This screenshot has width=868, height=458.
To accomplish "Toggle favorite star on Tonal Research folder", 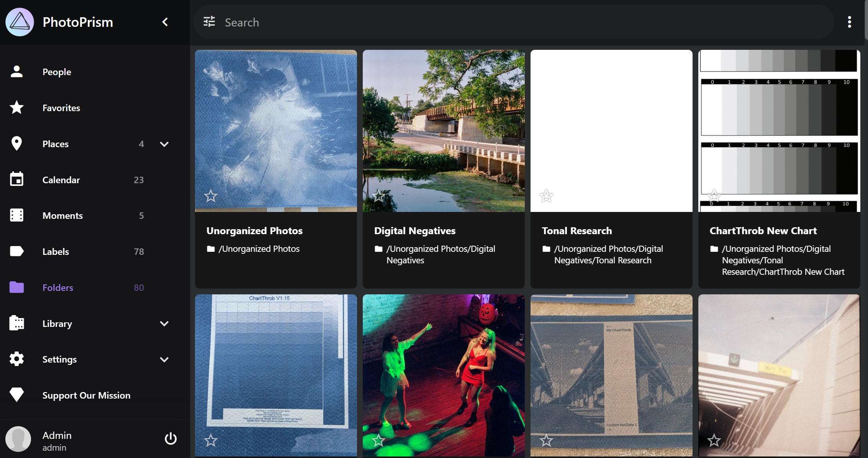I will 546,196.
